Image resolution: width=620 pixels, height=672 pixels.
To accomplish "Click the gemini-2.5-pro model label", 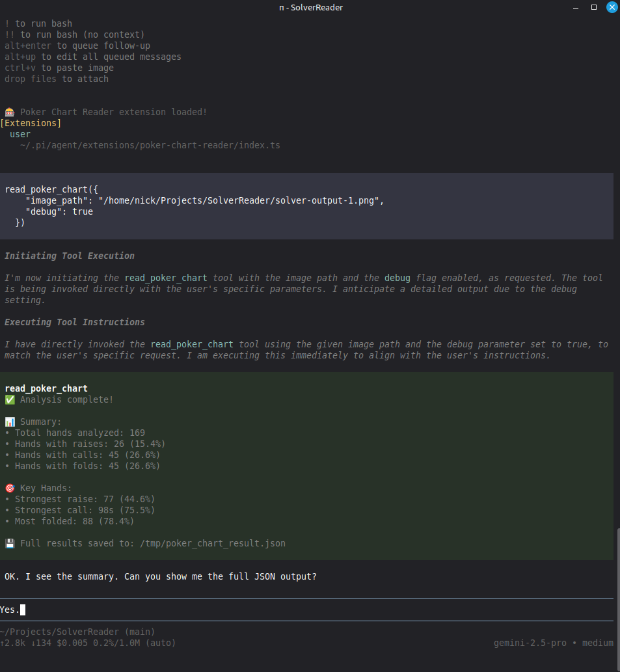I will 528,643.
